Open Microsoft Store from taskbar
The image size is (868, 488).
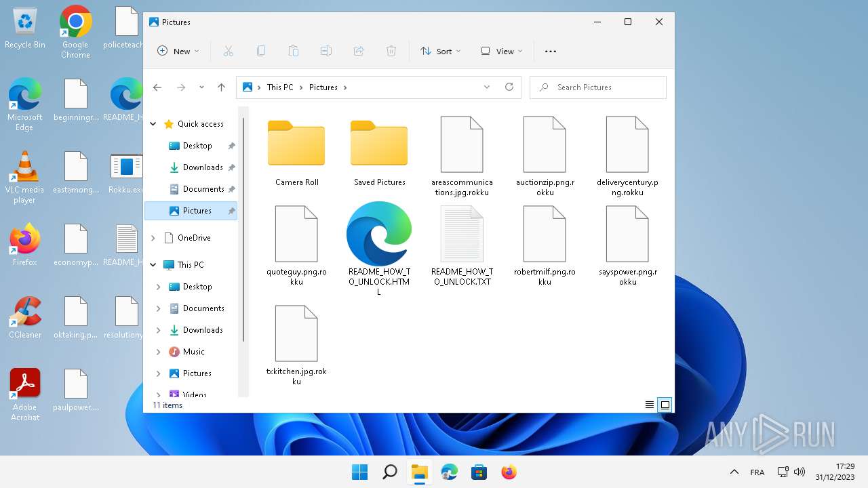479,472
